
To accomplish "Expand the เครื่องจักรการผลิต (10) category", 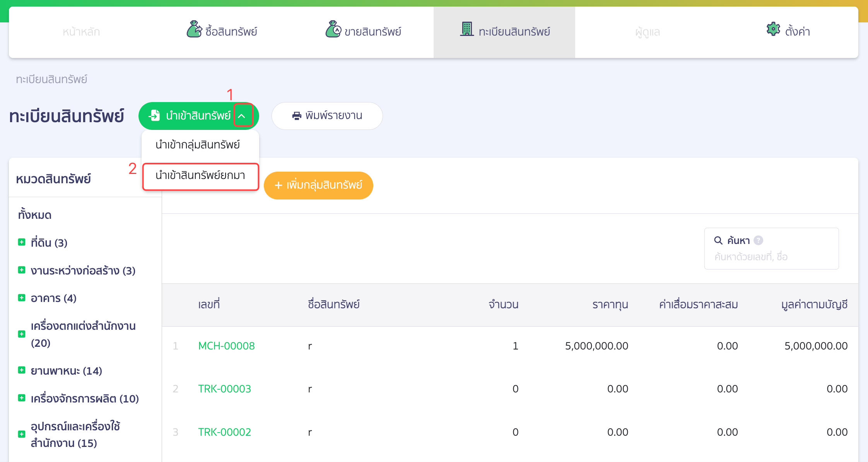I will tap(22, 398).
